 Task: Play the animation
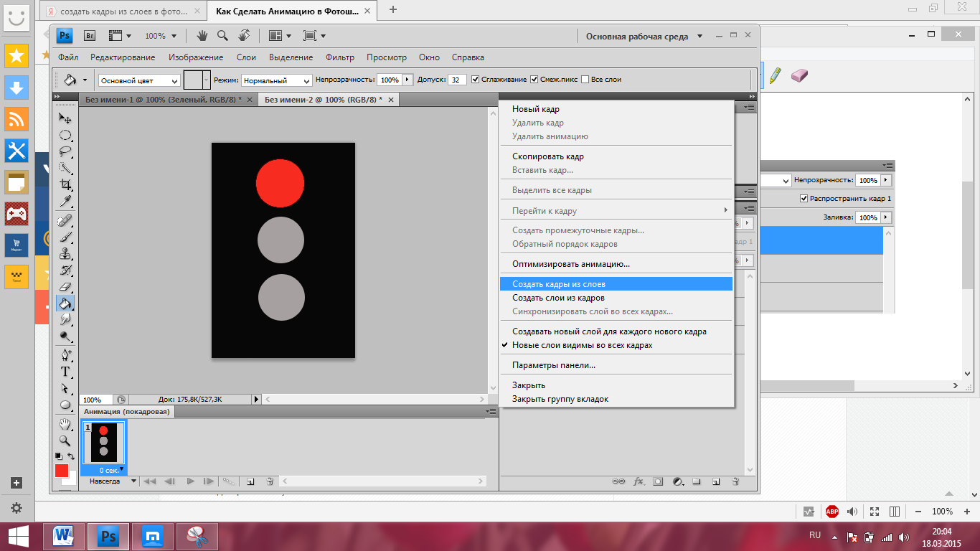(x=190, y=481)
